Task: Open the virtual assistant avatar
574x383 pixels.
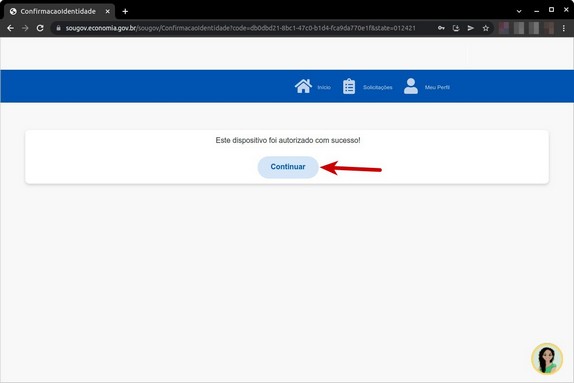Action: 547,359
